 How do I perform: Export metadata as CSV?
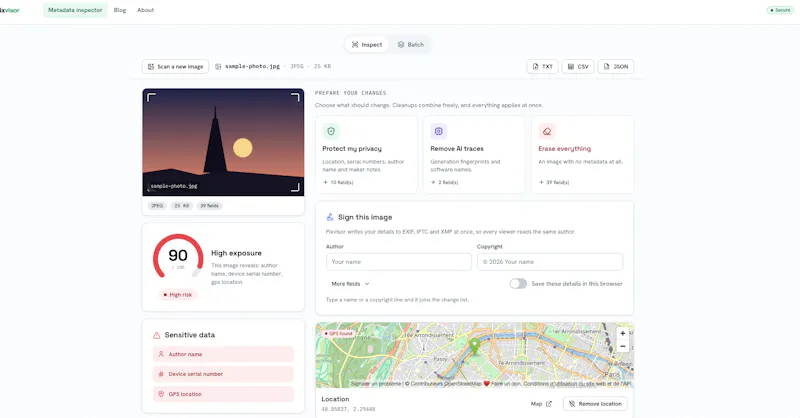tap(578, 66)
